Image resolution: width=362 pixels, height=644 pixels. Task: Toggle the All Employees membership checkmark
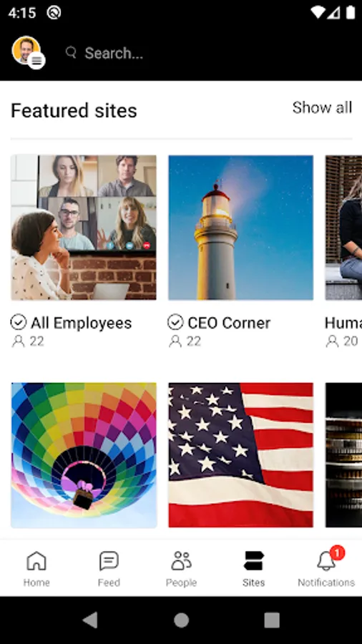pos(19,323)
